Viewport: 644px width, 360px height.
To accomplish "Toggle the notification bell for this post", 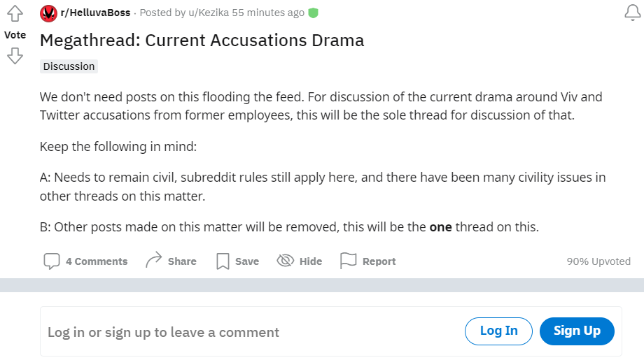I will point(633,13).
